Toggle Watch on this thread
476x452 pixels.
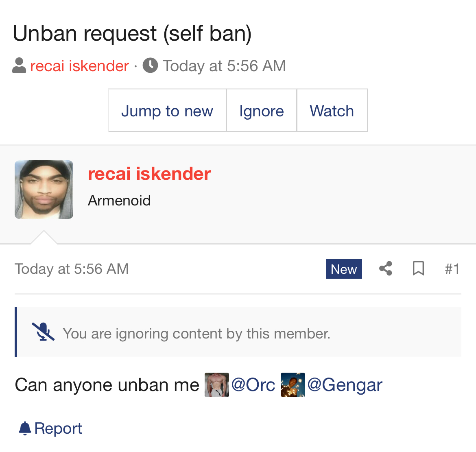332,111
